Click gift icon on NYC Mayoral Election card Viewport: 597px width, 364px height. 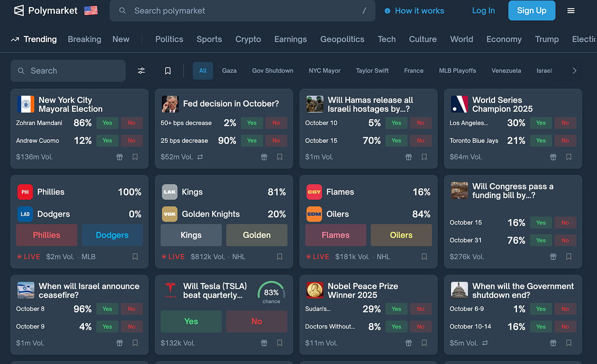point(119,157)
